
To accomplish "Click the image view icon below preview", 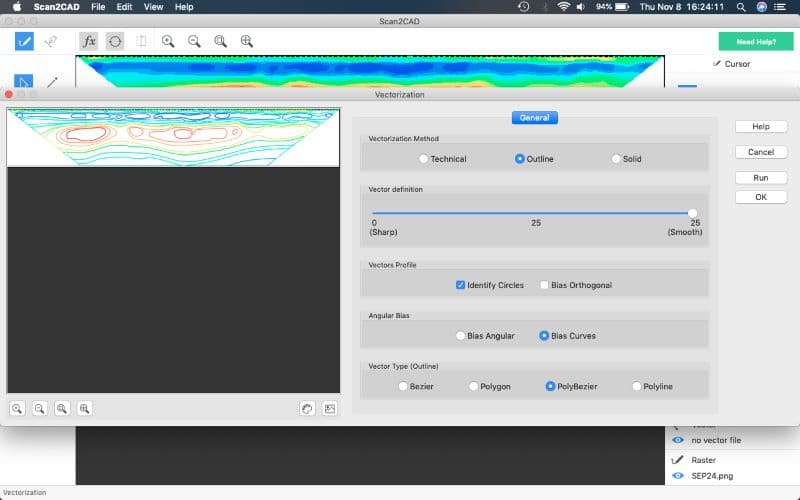I will click(x=330, y=408).
